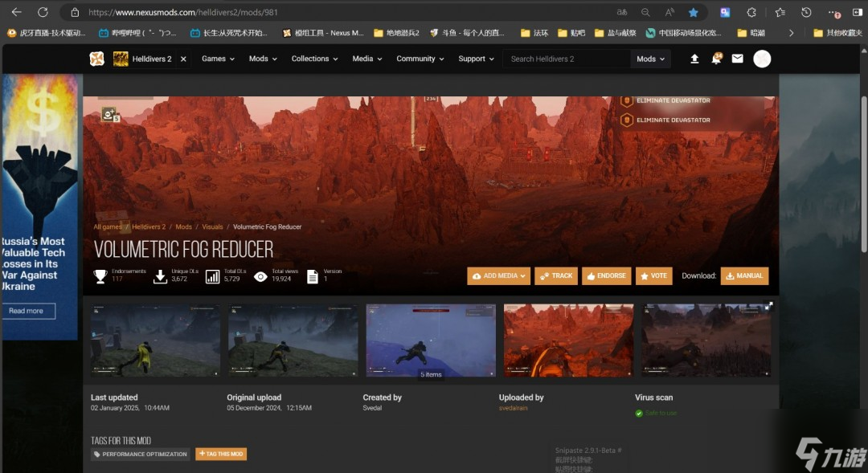The image size is (868, 473).
Task: Open the 哔哩哔哩 bookmark
Action: coord(137,33)
